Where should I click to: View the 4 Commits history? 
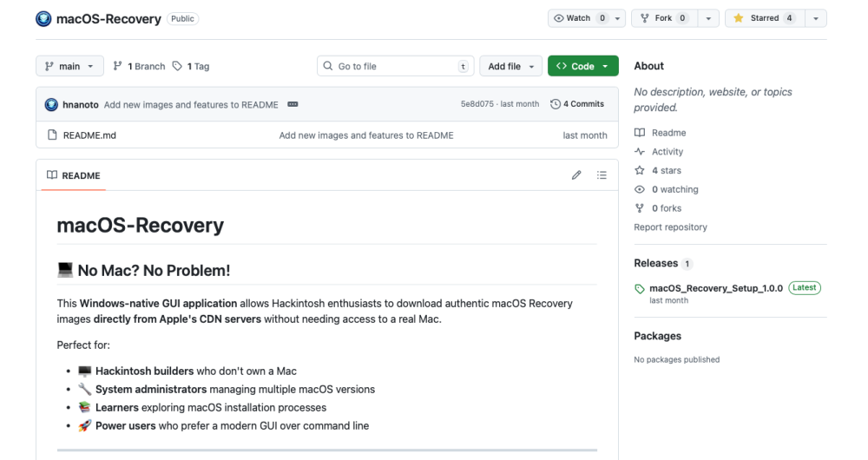coord(577,104)
